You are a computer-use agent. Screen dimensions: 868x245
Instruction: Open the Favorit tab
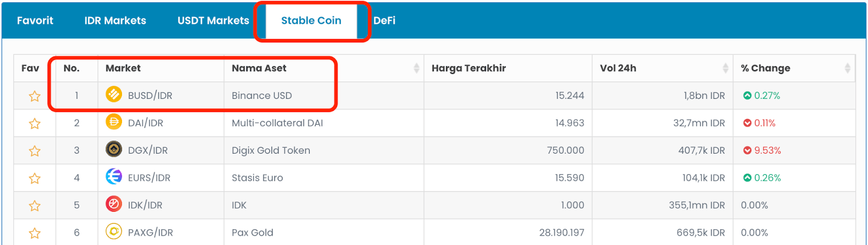point(35,21)
